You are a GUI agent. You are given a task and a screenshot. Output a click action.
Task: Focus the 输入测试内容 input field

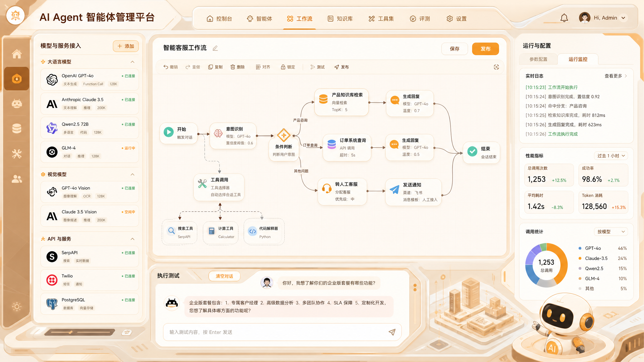282,332
